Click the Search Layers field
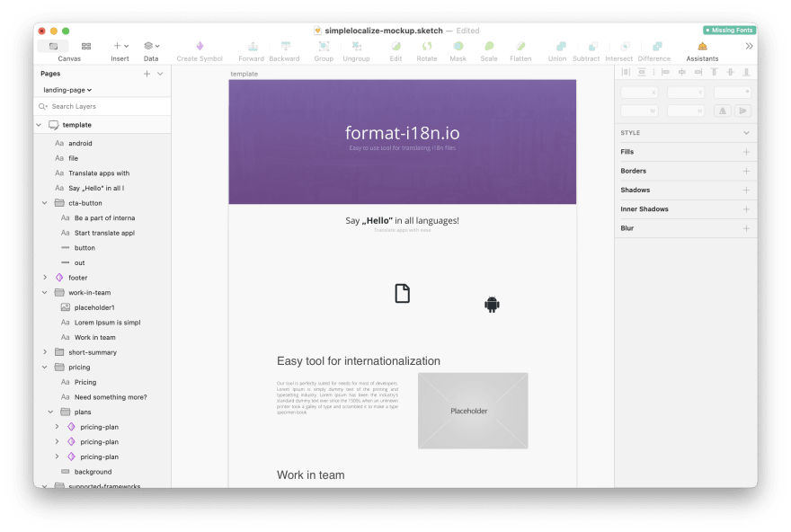 [x=102, y=106]
